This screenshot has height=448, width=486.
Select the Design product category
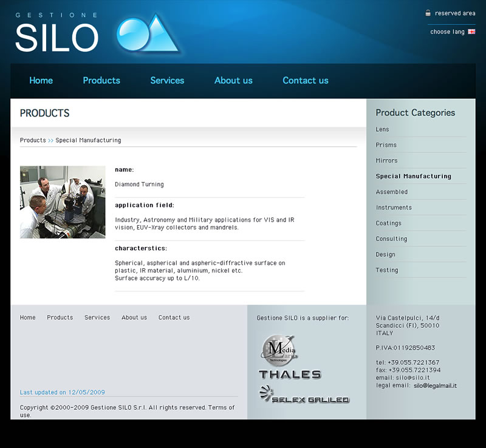click(x=385, y=254)
